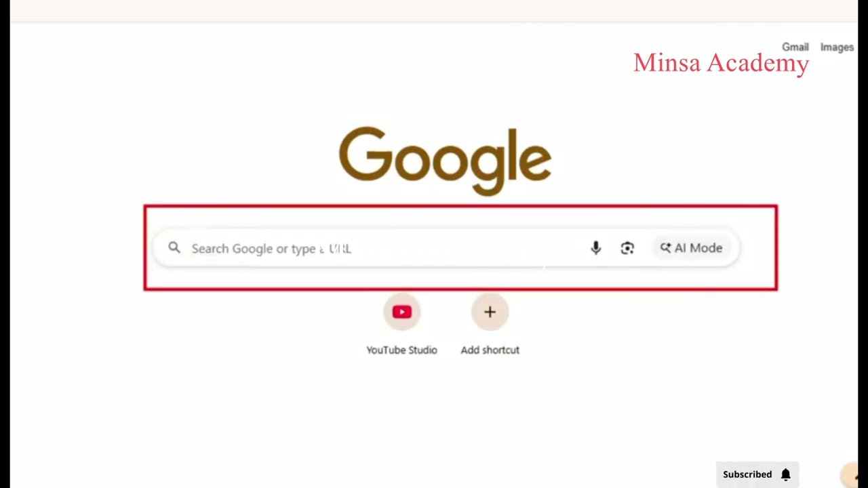The image size is (868, 488).
Task: Click the YouTube Studio label
Action: coord(401,350)
